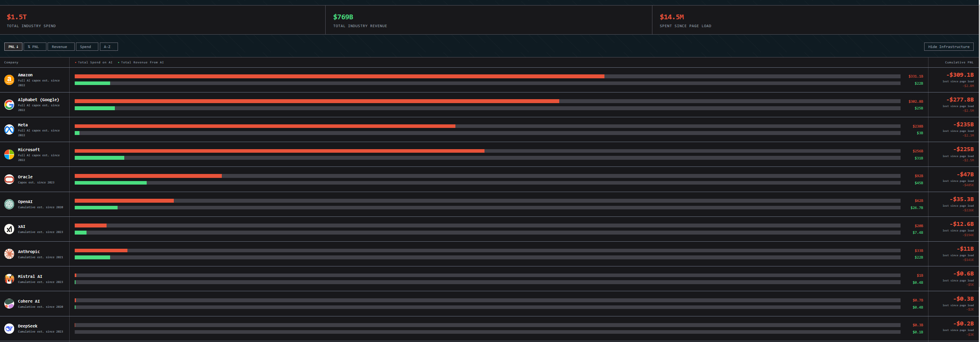
Task: Click Anthropic's -$11B cumulative PNL
Action: tap(965, 249)
